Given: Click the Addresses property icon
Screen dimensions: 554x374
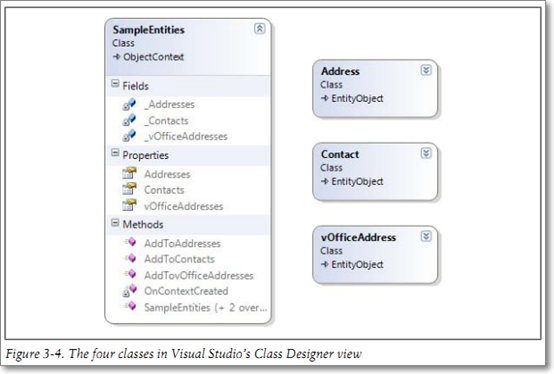Looking at the screenshot, I should pyautogui.click(x=129, y=173).
